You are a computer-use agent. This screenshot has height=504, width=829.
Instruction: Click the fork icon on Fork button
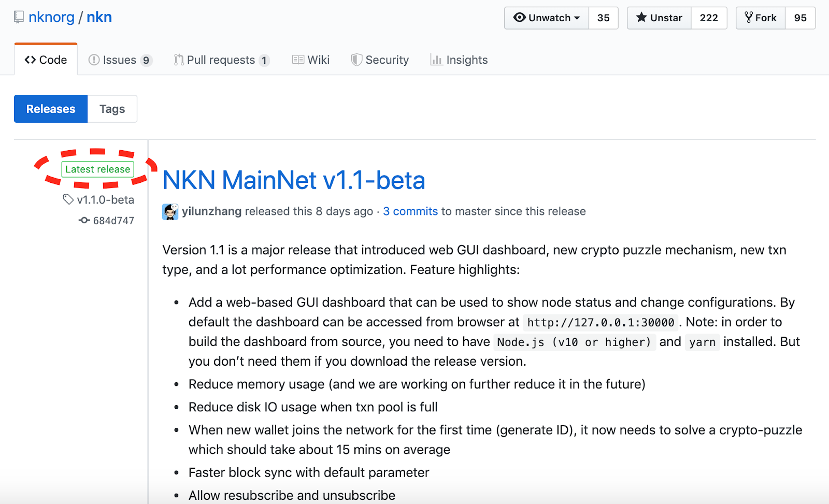pos(749,17)
